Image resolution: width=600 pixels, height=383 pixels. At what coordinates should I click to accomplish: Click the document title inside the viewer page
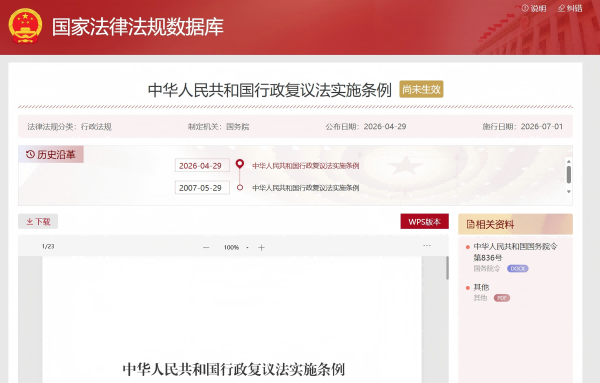tap(233, 369)
